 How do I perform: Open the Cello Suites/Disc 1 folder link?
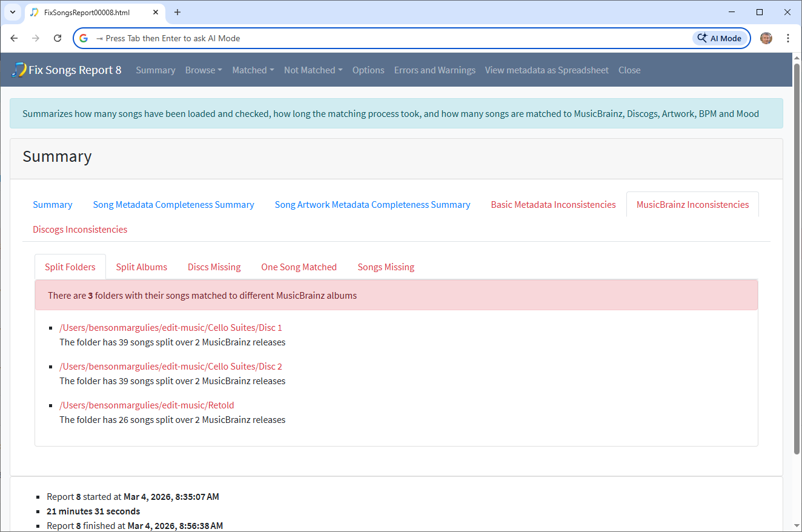point(170,328)
